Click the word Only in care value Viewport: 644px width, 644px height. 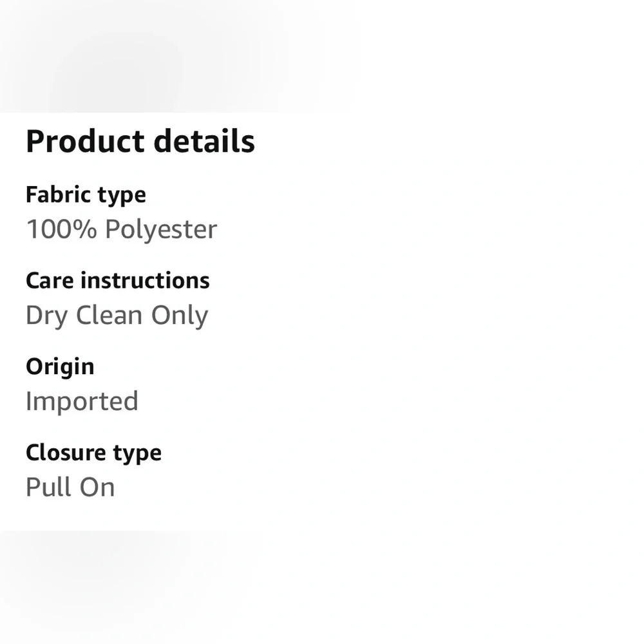pos(180,316)
